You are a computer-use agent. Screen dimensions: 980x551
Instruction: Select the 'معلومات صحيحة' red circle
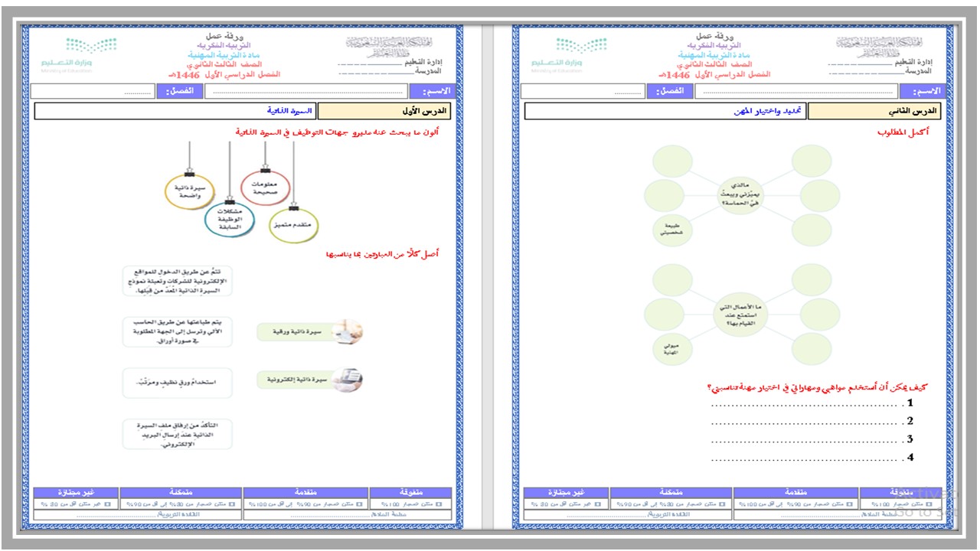[x=265, y=188]
